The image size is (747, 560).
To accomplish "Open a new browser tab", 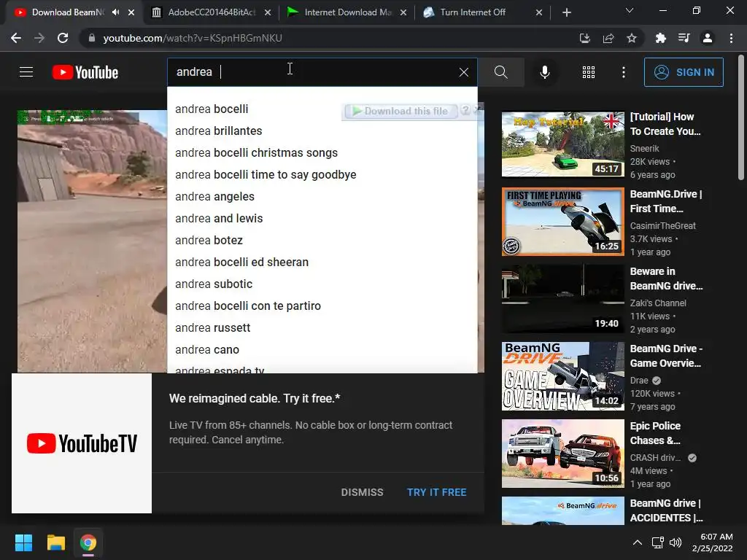I will coord(566,12).
